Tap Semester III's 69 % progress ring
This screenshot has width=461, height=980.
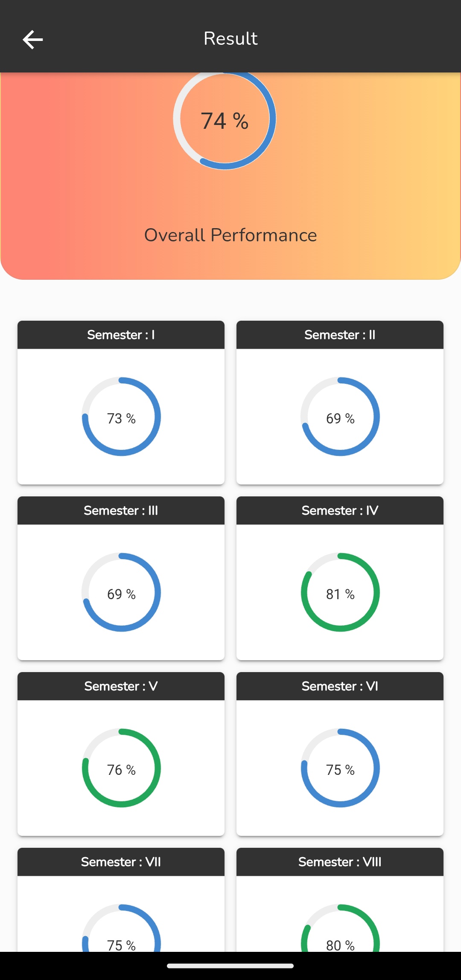(121, 592)
